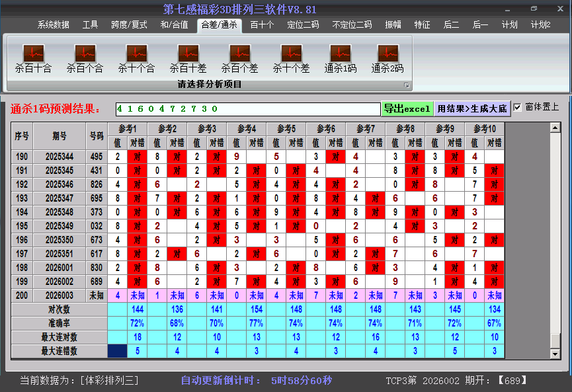Switch to the 百十个 tab
The image size is (572, 392).
pyautogui.click(x=263, y=24)
